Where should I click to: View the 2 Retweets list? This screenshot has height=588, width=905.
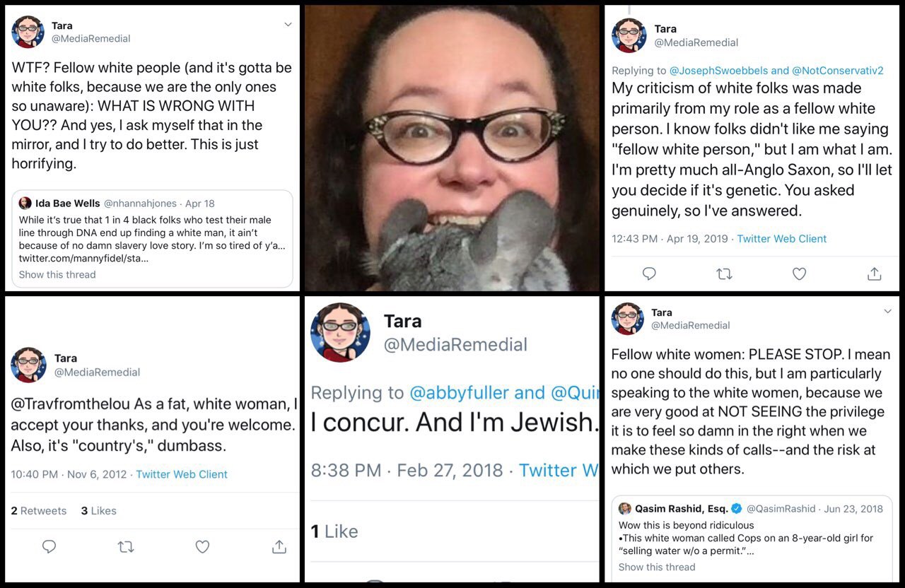pyautogui.click(x=39, y=510)
